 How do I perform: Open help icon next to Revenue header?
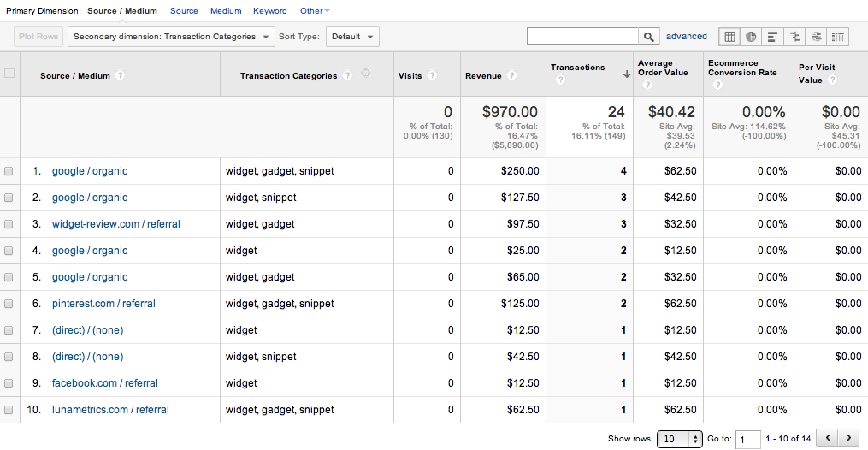tap(512, 75)
